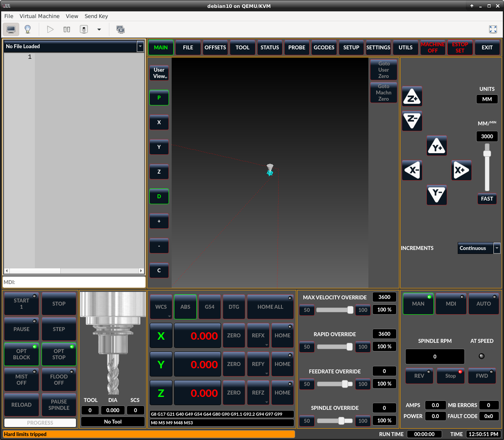This screenshot has width=504, height=440.
Task: Switch to AUTO mode
Action: pyautogui.click(x=484, y=304)
